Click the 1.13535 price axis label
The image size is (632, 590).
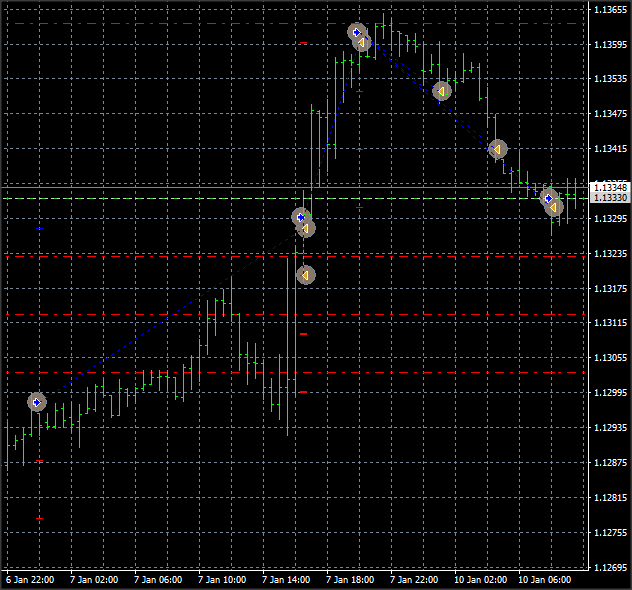click(610, 79)
